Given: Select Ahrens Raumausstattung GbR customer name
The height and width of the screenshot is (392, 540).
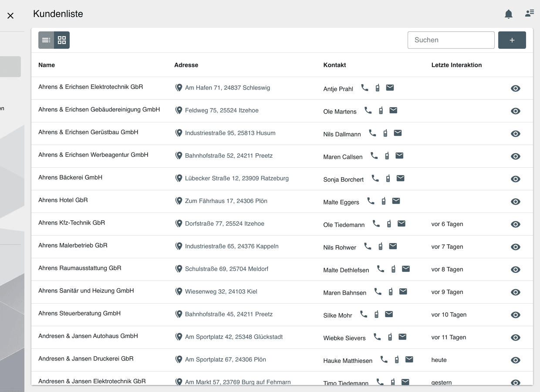Looking at the screenshot, I should click(x=80, y=268).
